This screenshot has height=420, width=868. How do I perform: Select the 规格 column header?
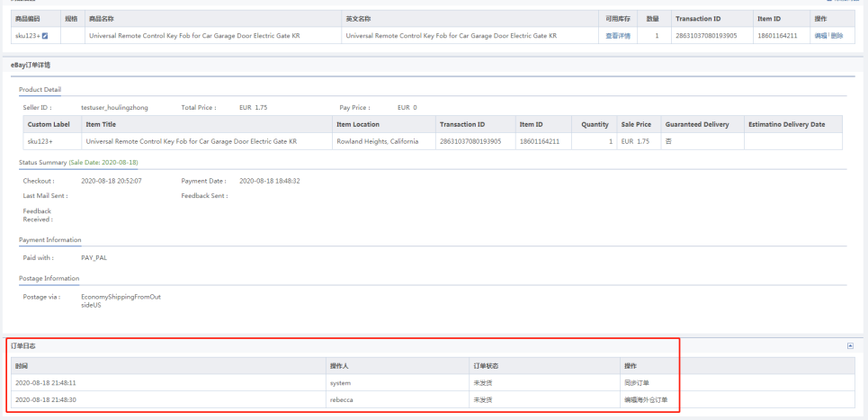click(x=71, y=19)
